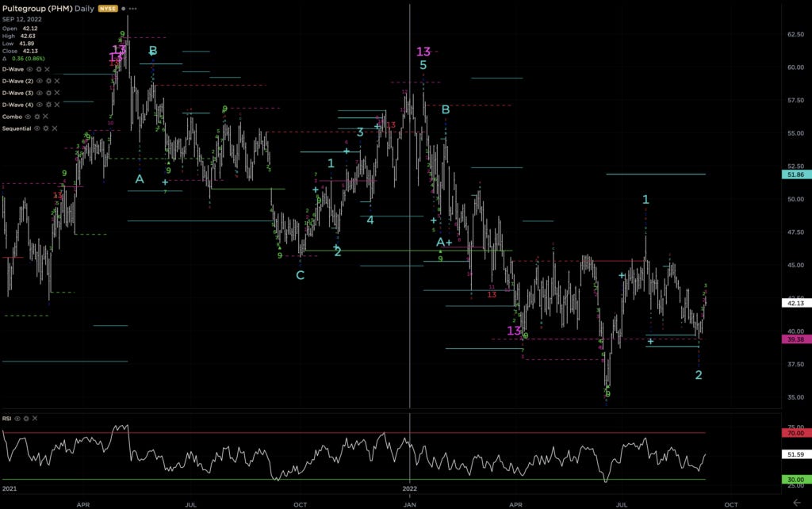Click the SEP 12, 2022 date readout
Viewport: 812px width, 509px height.
(21, 20)
